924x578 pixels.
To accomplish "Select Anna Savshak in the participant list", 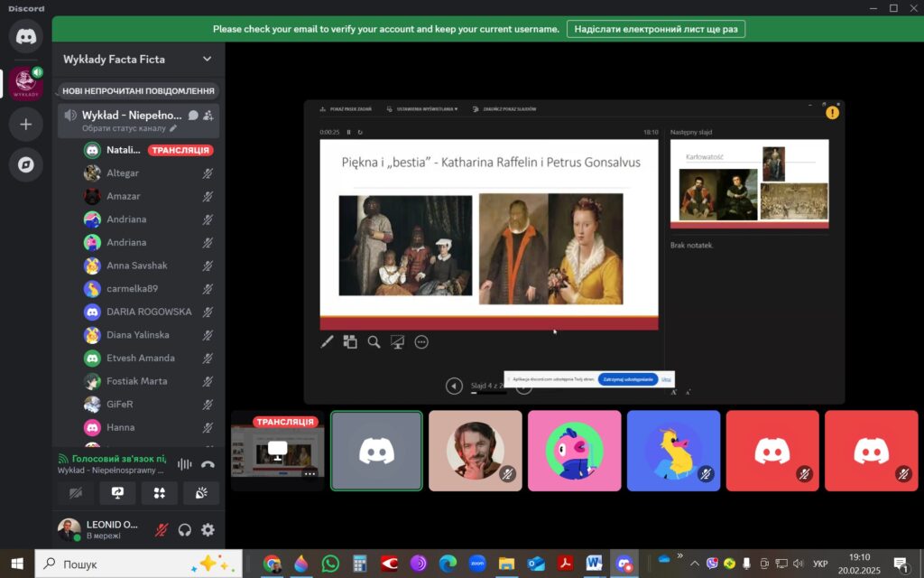I will 137,266.
